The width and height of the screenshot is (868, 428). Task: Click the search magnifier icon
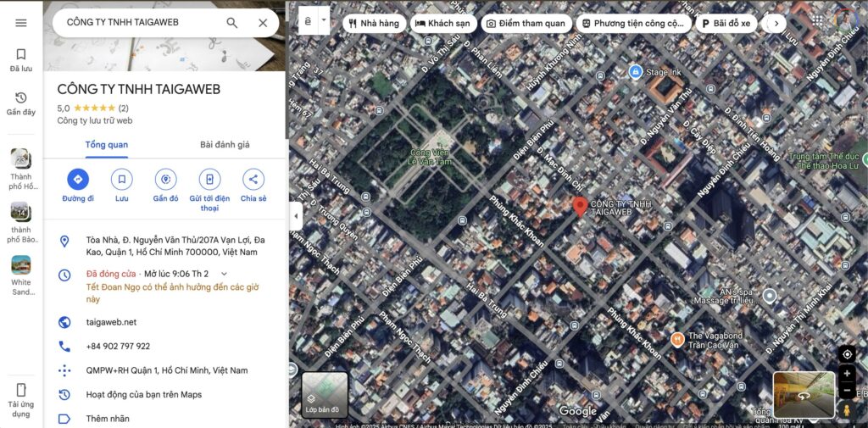pyautogui.click(x=232, y=23)
